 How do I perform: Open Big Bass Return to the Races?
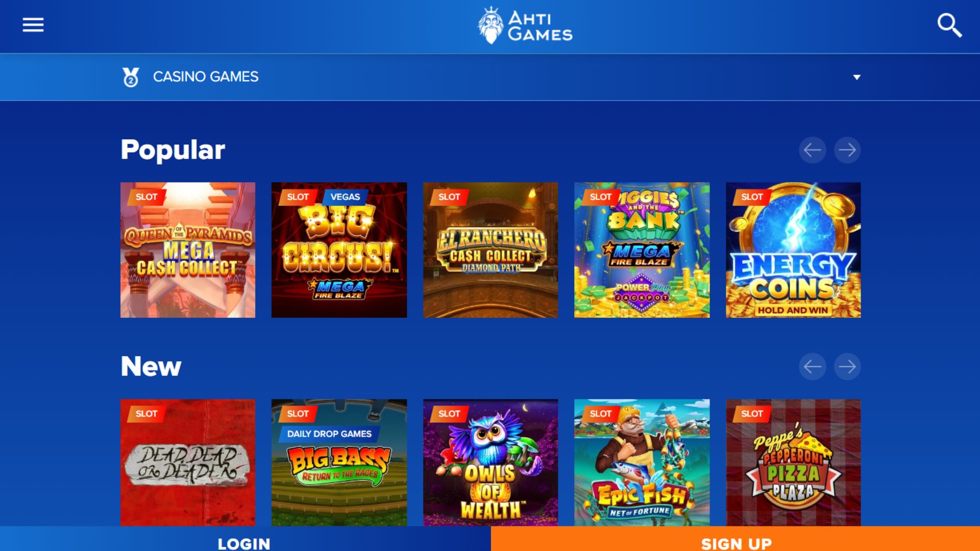[x=339, y=463]
